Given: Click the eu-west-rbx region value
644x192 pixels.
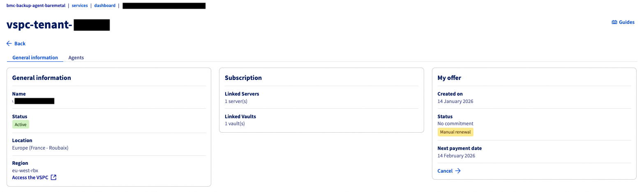Looking at the screenshot, I should (25, 171).
